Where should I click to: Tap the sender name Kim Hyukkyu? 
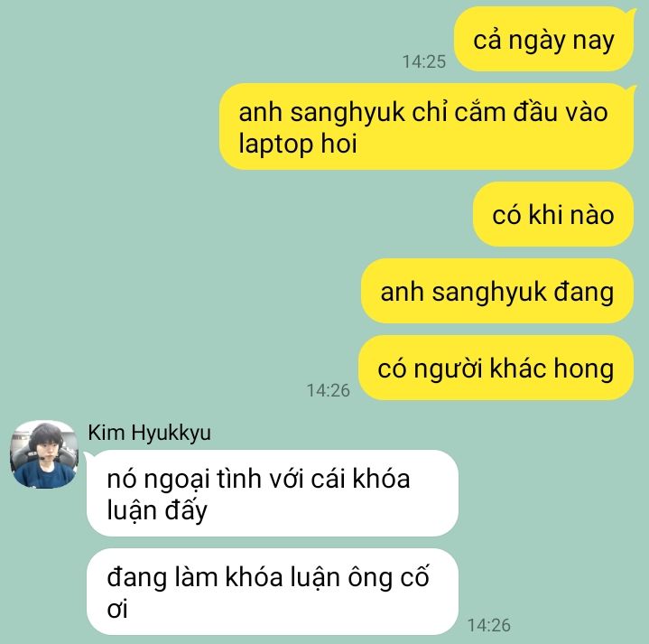[150, 434]
